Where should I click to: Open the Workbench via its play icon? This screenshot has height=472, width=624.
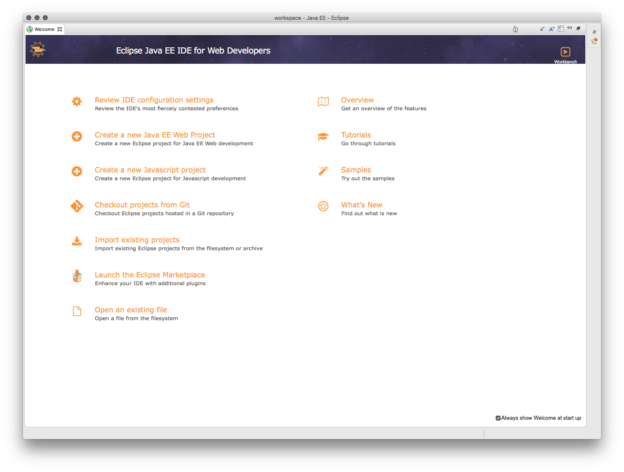pos(565,52)
